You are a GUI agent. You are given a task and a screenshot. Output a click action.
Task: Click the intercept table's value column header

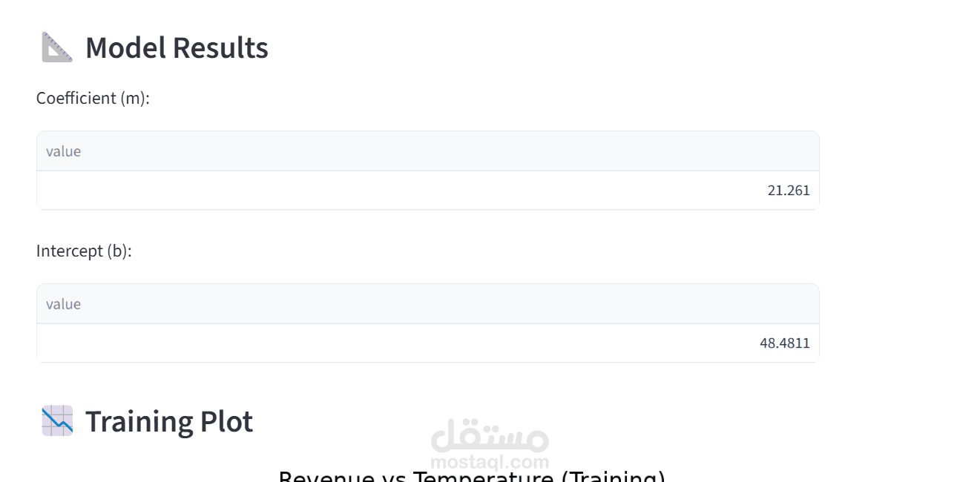pos(428,304)
